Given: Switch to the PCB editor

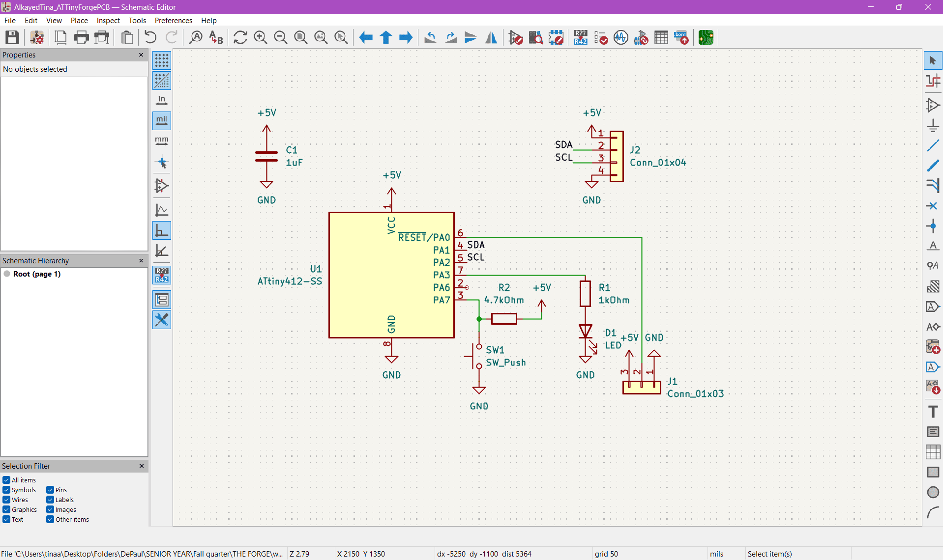Looking at the screenshot, I should click(707, 37).
